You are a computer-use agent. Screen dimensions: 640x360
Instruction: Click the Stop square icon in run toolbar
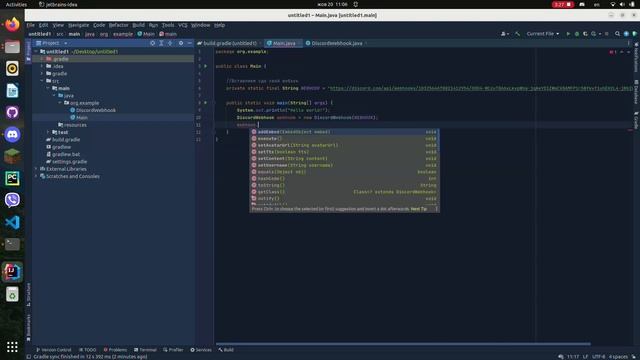pyautogui.click(x=607, y=34)
